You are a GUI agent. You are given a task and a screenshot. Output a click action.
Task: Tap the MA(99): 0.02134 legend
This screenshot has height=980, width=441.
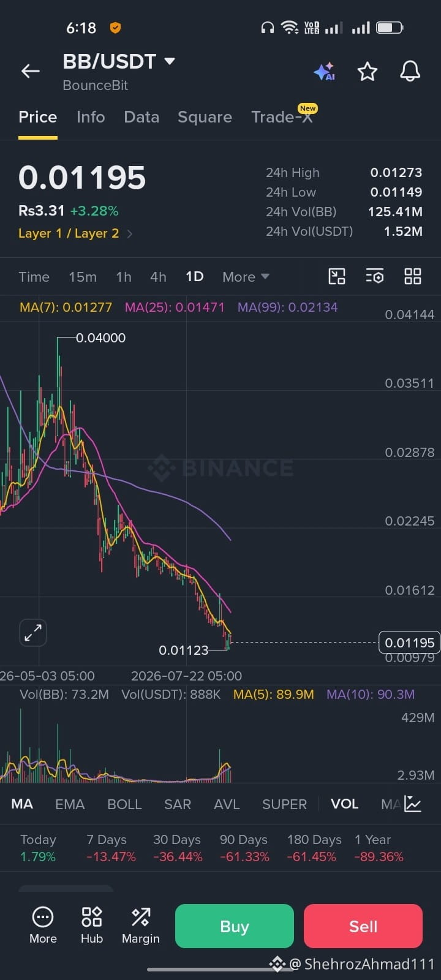288,307
